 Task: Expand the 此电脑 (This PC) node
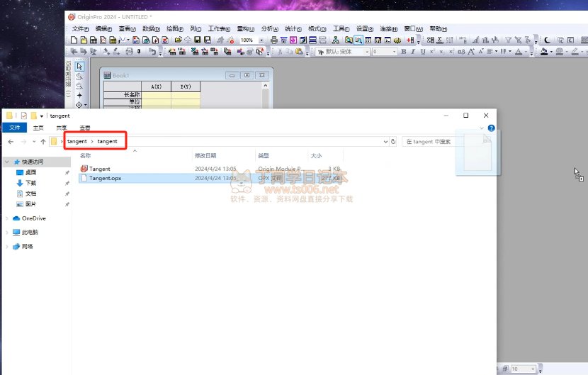(x=7, y=232)
